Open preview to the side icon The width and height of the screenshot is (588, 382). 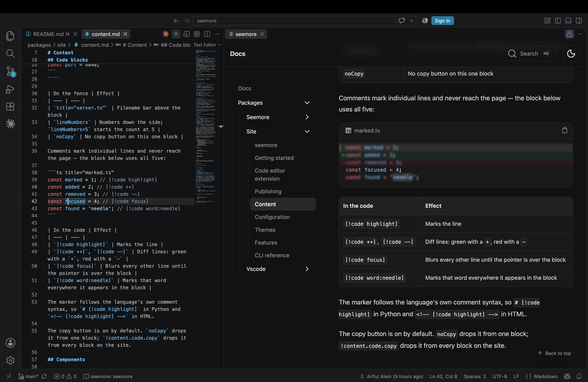coord(186,34)
